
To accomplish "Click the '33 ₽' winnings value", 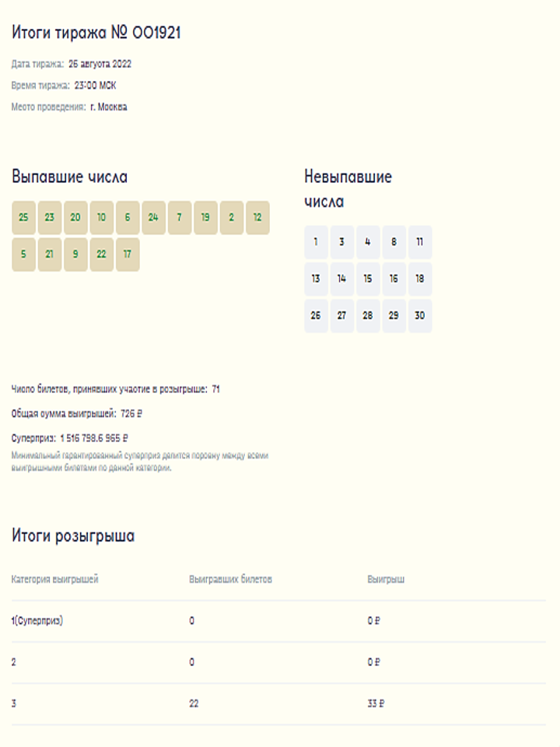I will coord(376,703).
